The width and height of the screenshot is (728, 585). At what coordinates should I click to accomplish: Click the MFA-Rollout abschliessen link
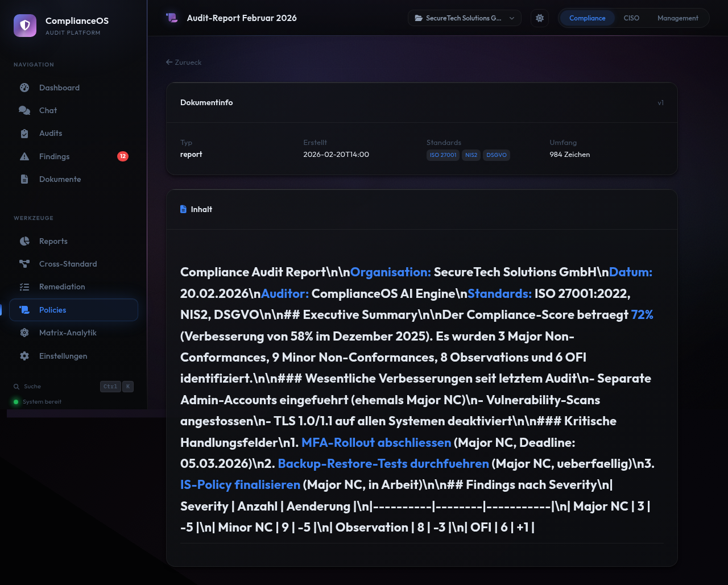click(x=376, y=442)
